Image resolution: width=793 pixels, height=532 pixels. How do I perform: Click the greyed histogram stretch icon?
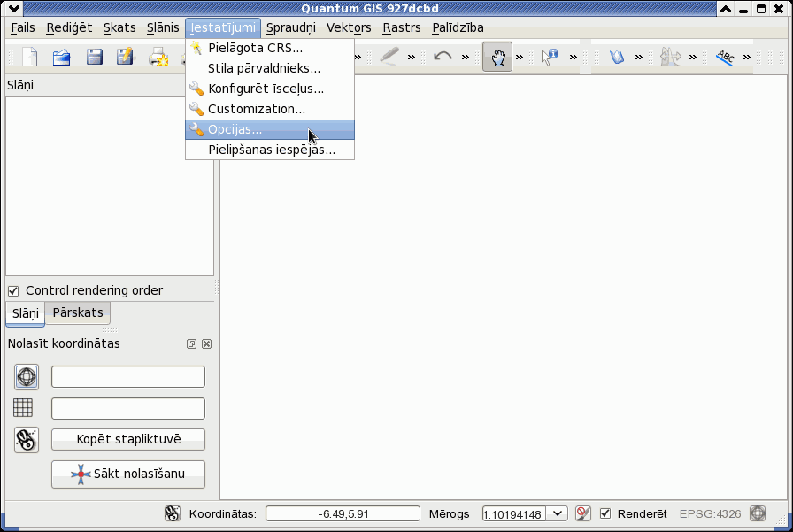tap(671, 57)
